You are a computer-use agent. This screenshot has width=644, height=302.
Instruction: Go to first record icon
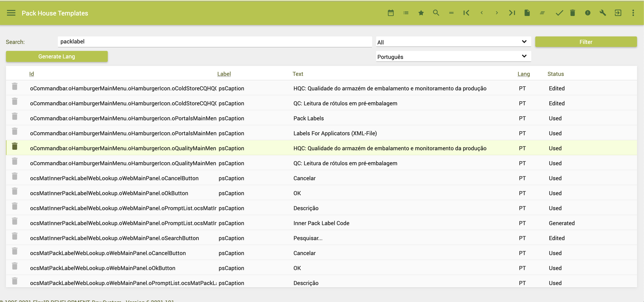pyautogui.click(x=466, y=13)
